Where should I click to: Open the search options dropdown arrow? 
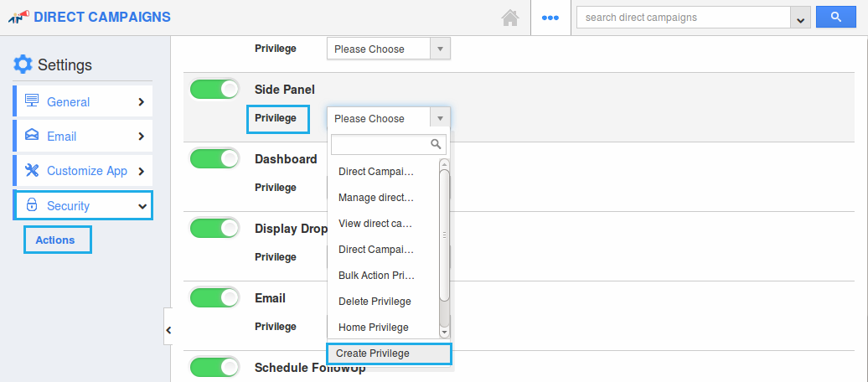pos(800,18)
